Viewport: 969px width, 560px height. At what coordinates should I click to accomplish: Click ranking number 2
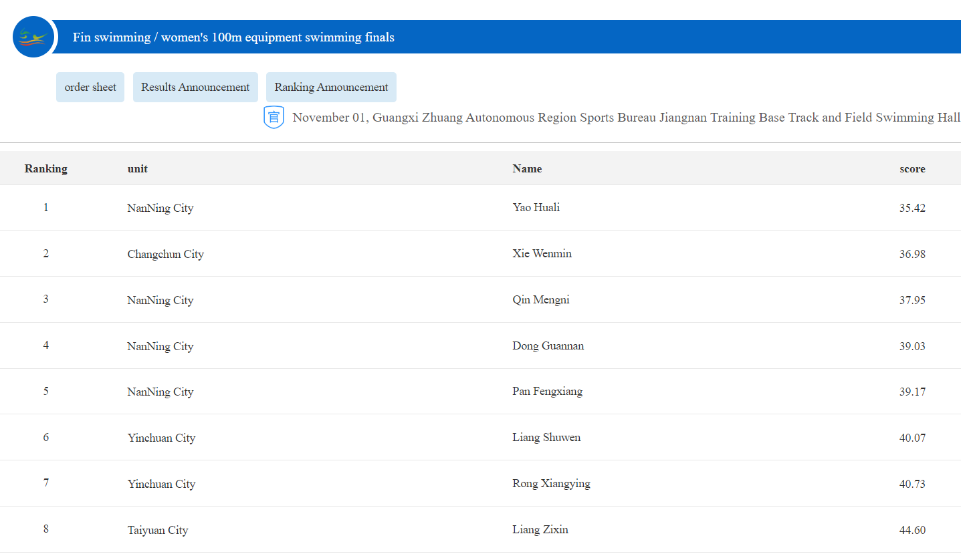pos(46,254)
